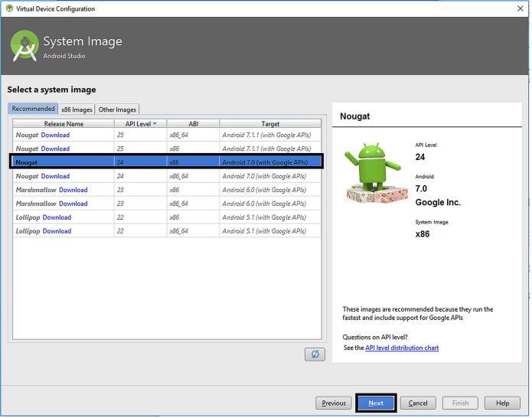This screenshot has height=418, width=532.
Task: Click the disabled Finish button
Action: pyautogui.click(x=460, y=403)
